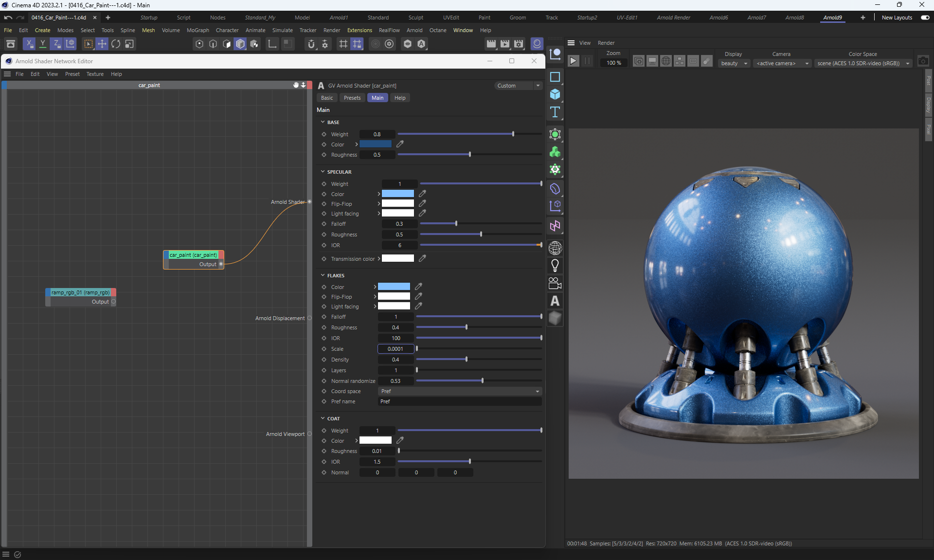Open the Coord space Pref dropdown
This screenshot has height=560, width=934.
click(460, 391)
